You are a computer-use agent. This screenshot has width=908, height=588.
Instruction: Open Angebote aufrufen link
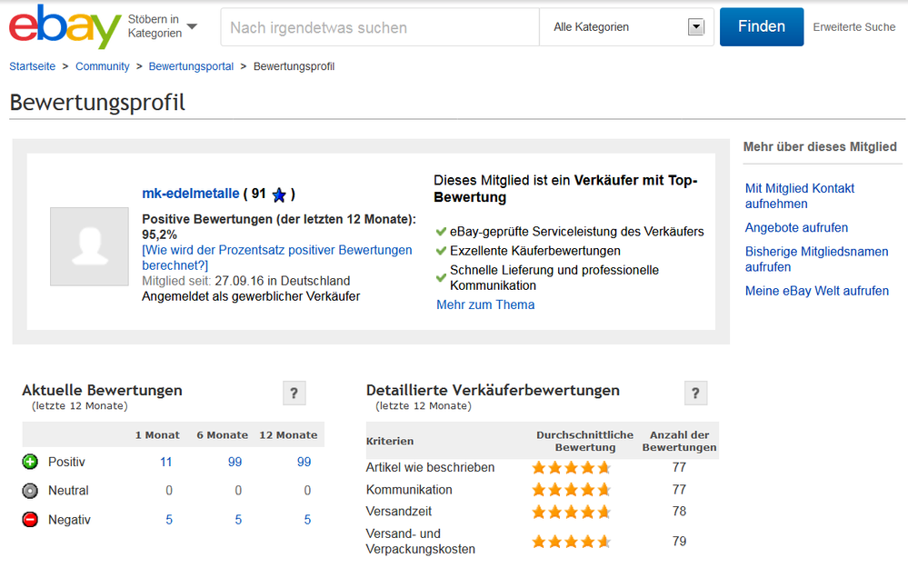tap(796, 227)
